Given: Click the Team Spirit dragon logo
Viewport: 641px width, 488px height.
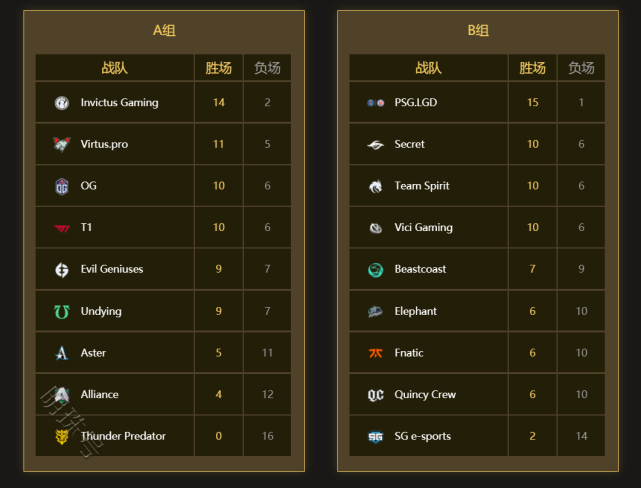Looking at the screenshot, I should (375, 186).
